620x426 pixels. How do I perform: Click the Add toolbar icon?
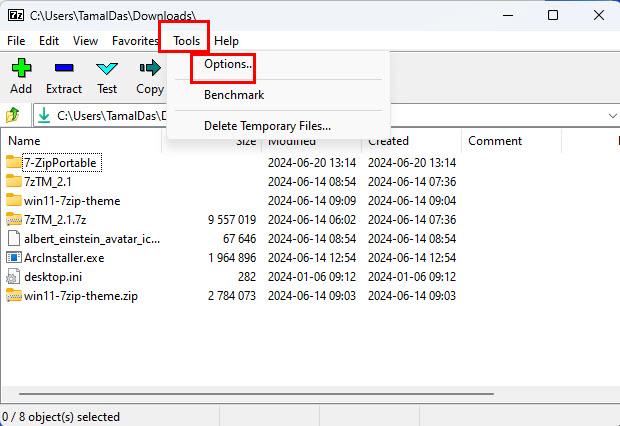click(21, 68)
